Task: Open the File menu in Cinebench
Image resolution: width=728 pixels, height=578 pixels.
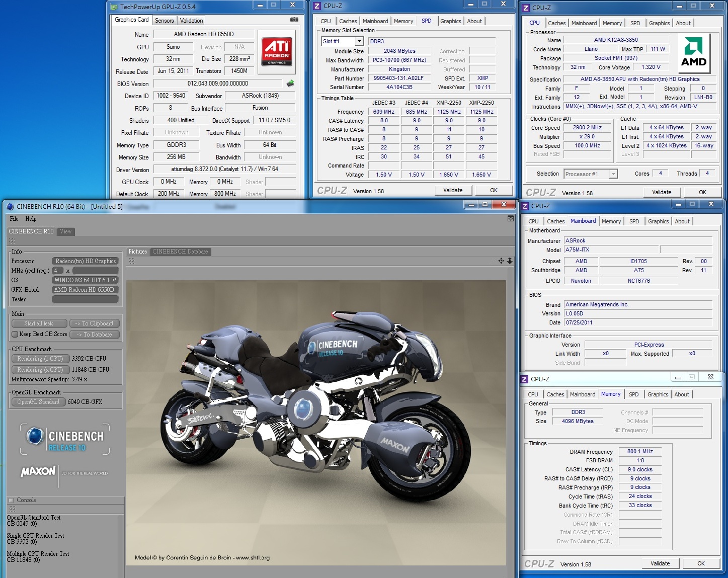Action: 14,219
